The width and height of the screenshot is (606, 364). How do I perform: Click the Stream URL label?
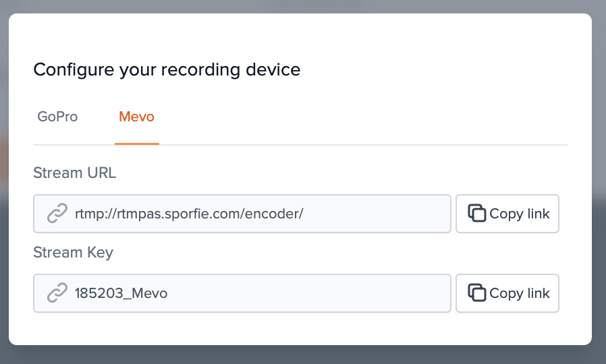(74, 173)
